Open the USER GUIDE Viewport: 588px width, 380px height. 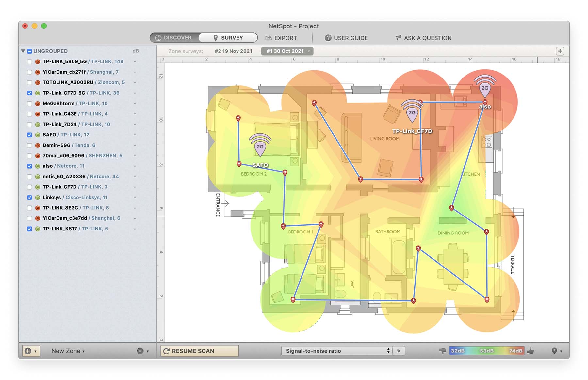click(346, 38)
